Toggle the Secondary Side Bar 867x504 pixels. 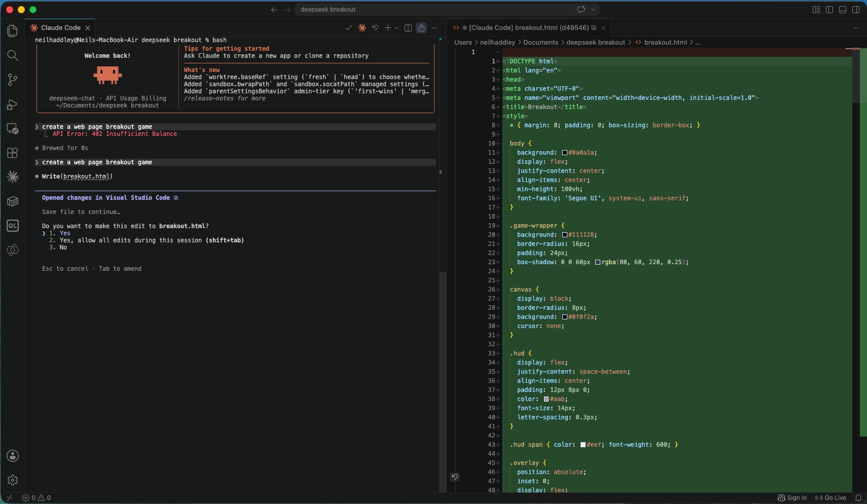856,10
